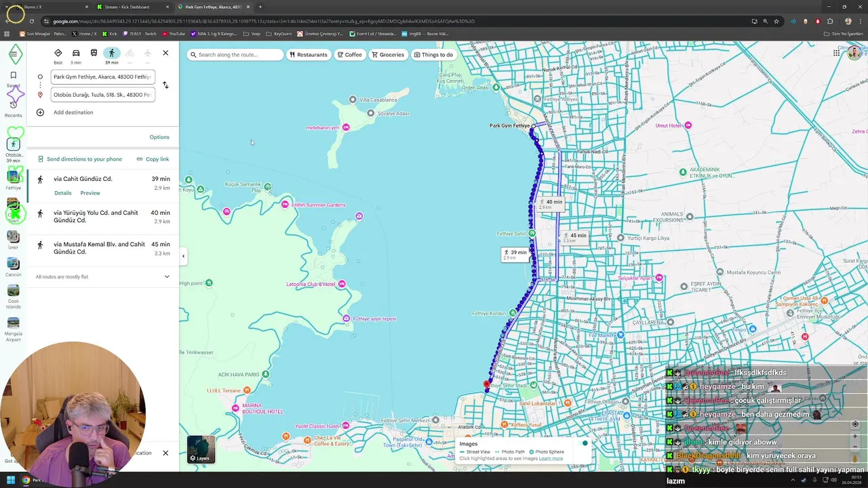Open Saved places in sidebar

click(13, 79)
